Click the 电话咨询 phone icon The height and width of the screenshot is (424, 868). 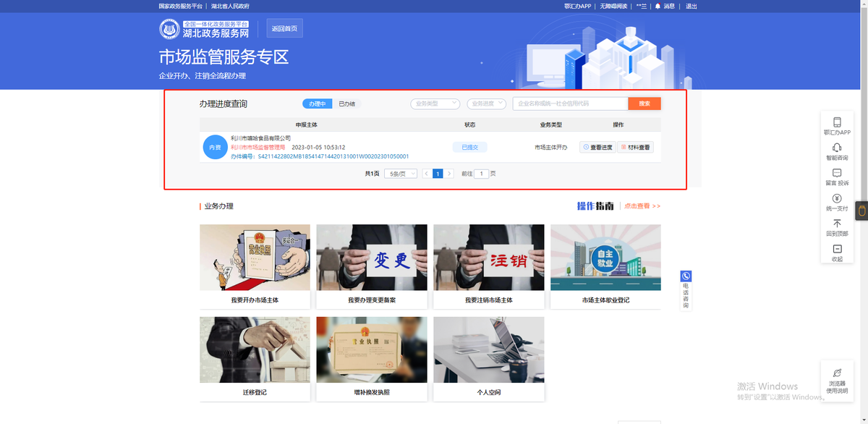tap(686, 276)
